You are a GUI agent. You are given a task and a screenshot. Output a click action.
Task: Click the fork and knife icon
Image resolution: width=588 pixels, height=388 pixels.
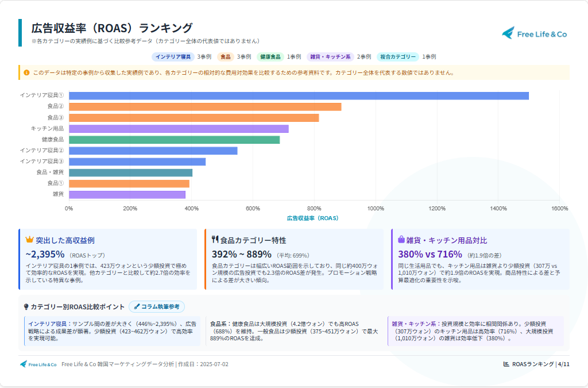[x=215, y=240]
